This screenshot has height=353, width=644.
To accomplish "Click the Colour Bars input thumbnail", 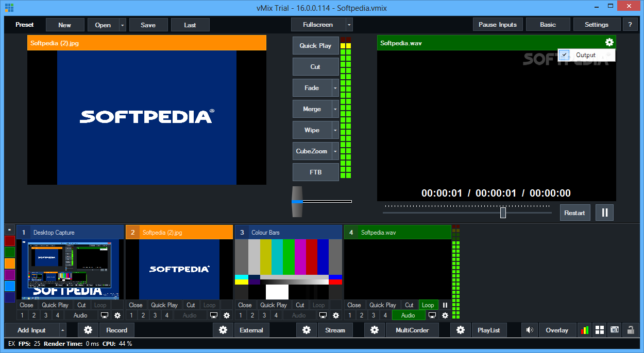I will [x=289, y=269].
